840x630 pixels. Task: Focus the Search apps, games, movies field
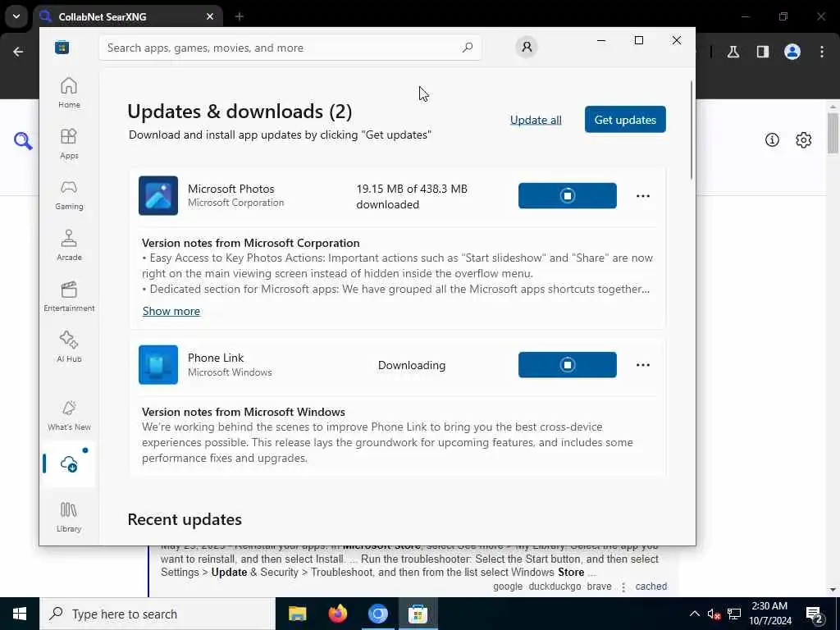click(290, 48)
